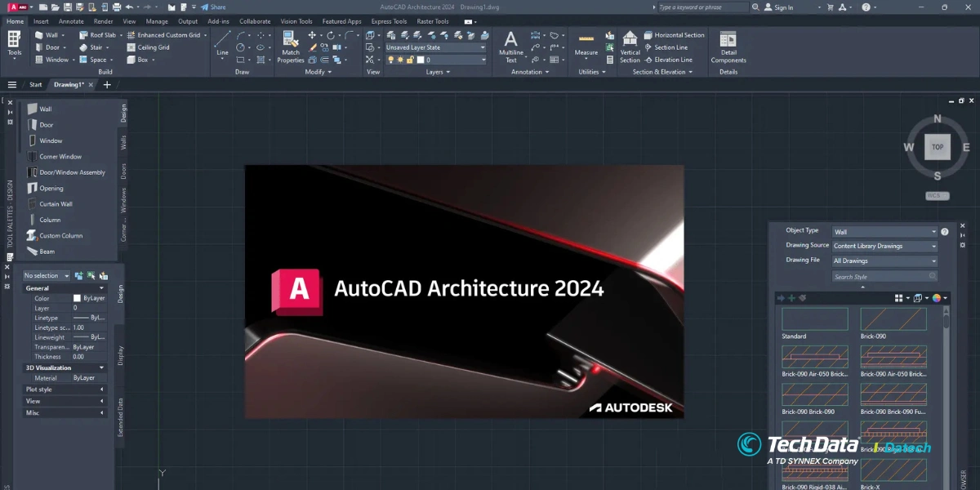The height and width of the screenshot is (490, 980).
Task: Expand the Plot style section
Action: 65,390
